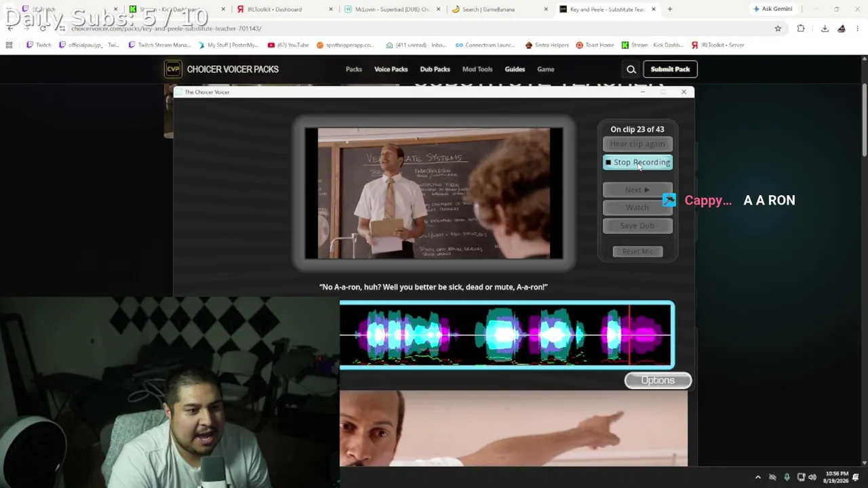Click the substitute teacher video preview
Image resolution: width=868 pixels, height=488 pixels.
click(x=434, y=193)
